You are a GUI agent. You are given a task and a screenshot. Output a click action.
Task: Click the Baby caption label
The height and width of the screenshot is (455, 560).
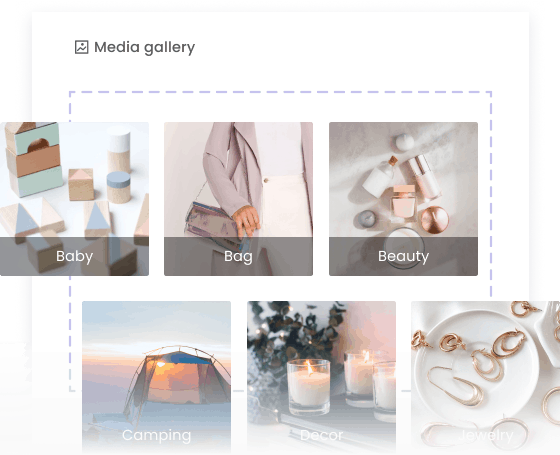tap(74, 256)
